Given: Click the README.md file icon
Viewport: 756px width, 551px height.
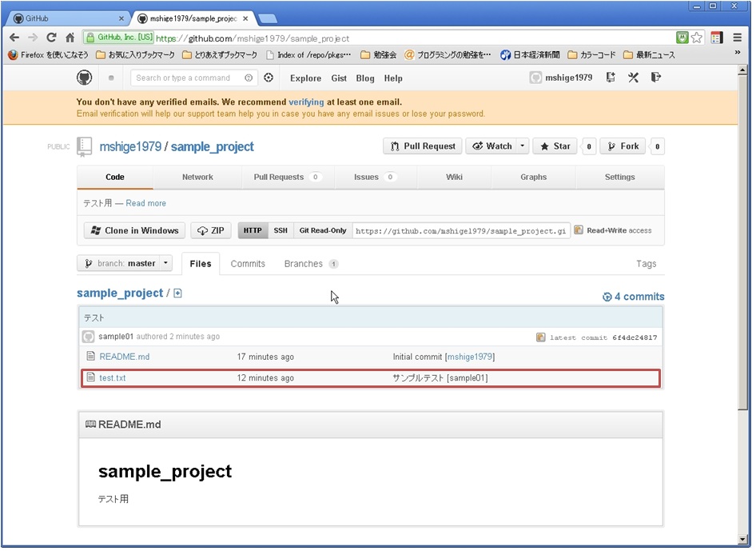Looking at the screenshot, I should (x=90, y=357).
